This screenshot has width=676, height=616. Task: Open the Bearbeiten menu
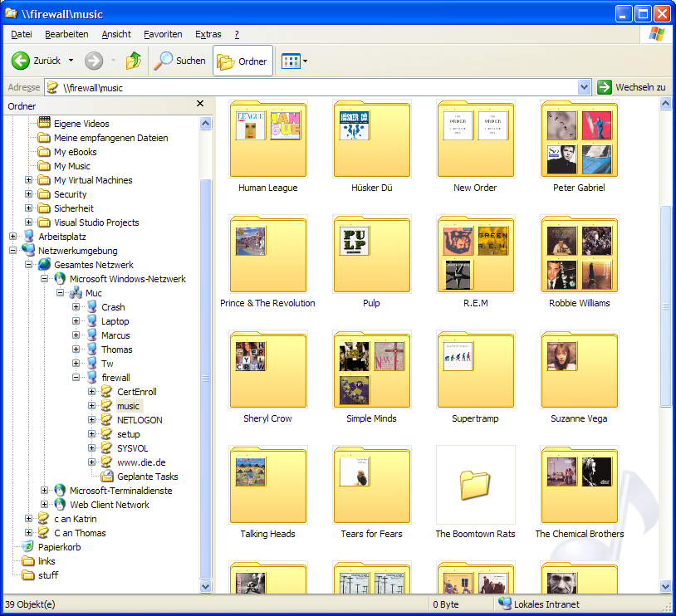tap(66, 35)
